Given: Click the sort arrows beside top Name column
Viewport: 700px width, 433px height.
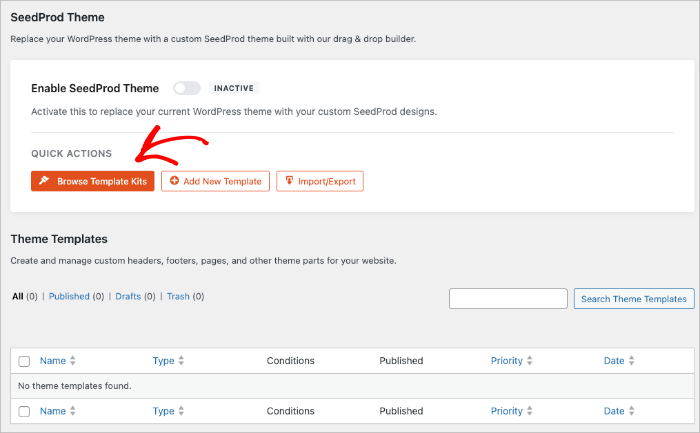Looking at the screenshot, I should tap(73, 361).
